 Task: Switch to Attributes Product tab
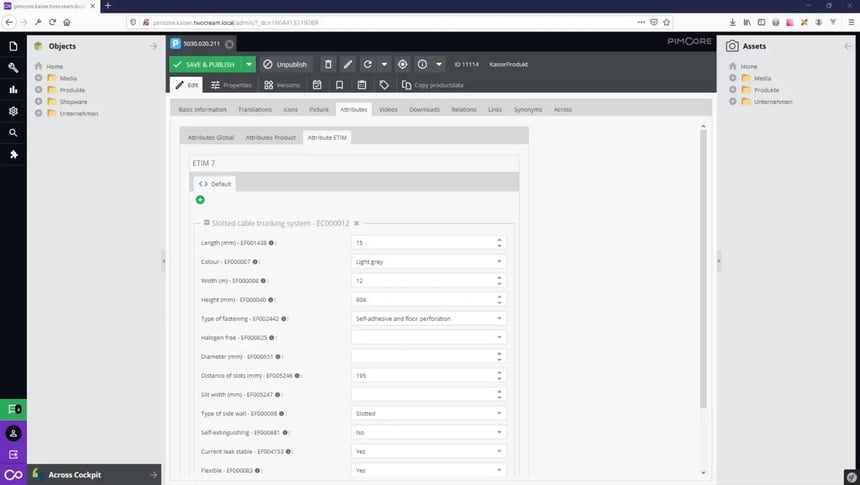tap(270, 138)
